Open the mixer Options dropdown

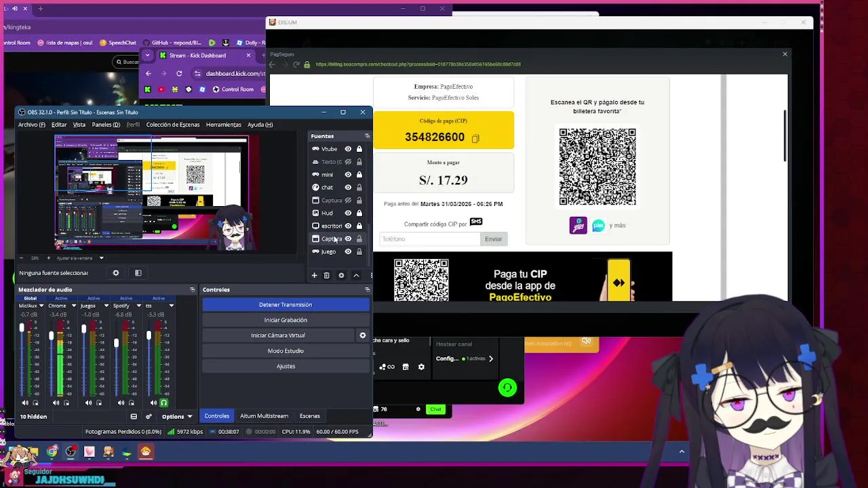pyautogui.click(x=177, y=416)
